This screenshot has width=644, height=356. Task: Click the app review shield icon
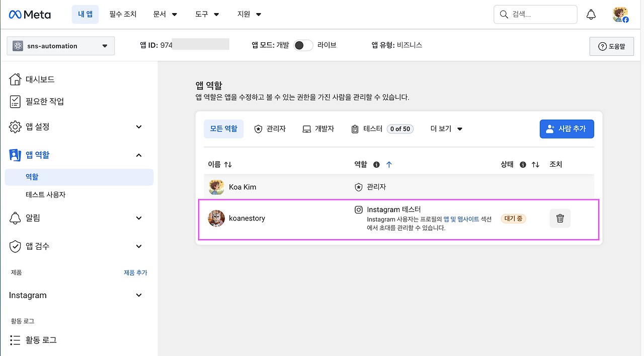[x=15, y=246]
